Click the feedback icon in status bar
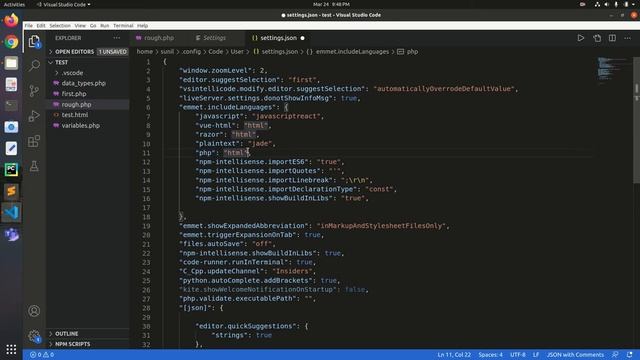This screenshot has height=360, width=640. 615,355
